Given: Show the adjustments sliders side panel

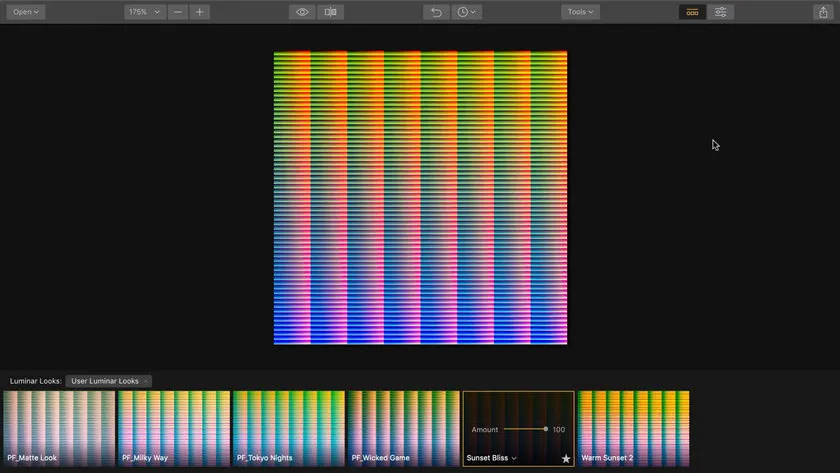Looking at the screenshot, I should click(720, 12).
